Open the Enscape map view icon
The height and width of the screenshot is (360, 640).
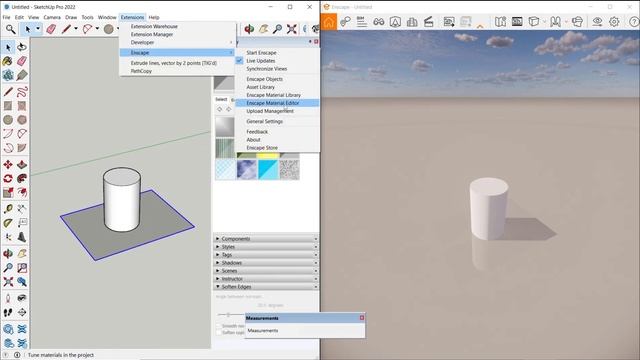[500, 22]
